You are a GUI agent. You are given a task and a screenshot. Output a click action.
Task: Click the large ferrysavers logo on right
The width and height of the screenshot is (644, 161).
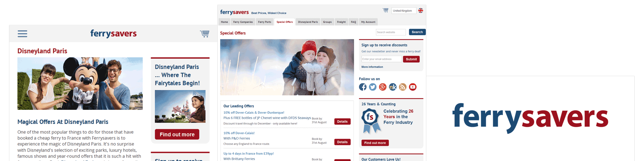point(530,118)
